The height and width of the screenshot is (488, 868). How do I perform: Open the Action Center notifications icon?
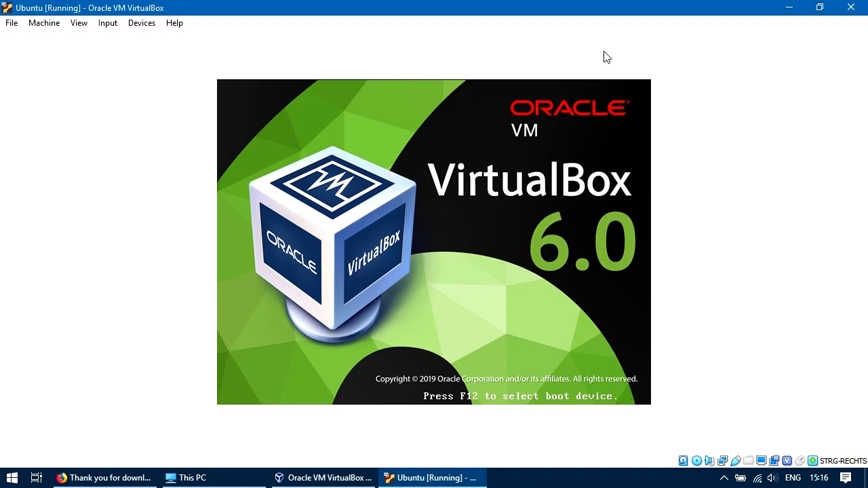[x=846, y=478]
